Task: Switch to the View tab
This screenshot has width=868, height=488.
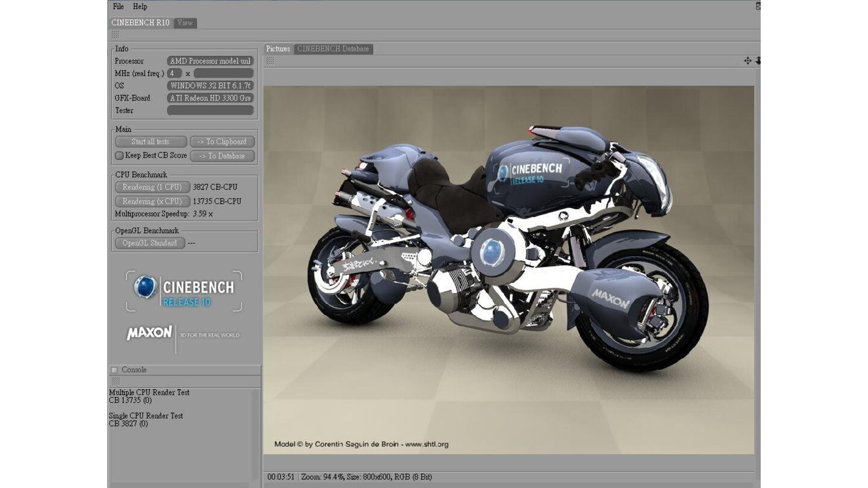Action: point(185,23)
